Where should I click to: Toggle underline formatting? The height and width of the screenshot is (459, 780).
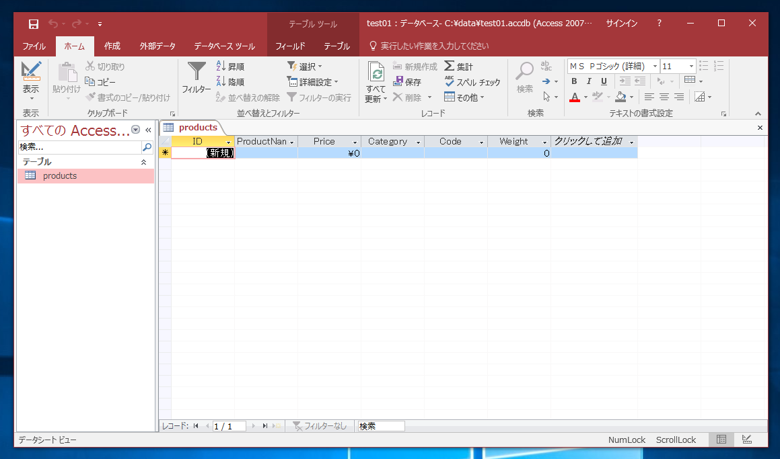(604, 81)
